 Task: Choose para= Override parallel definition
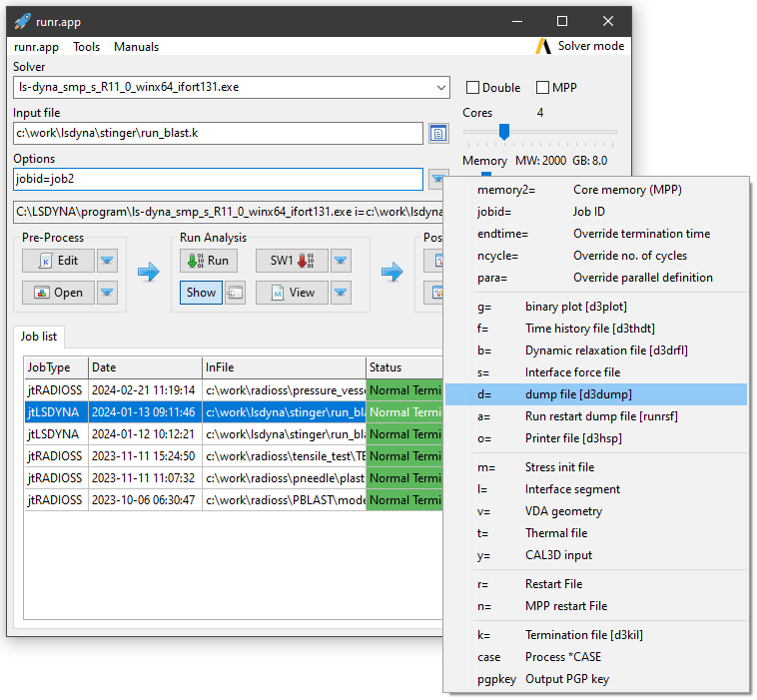point(596,278)
